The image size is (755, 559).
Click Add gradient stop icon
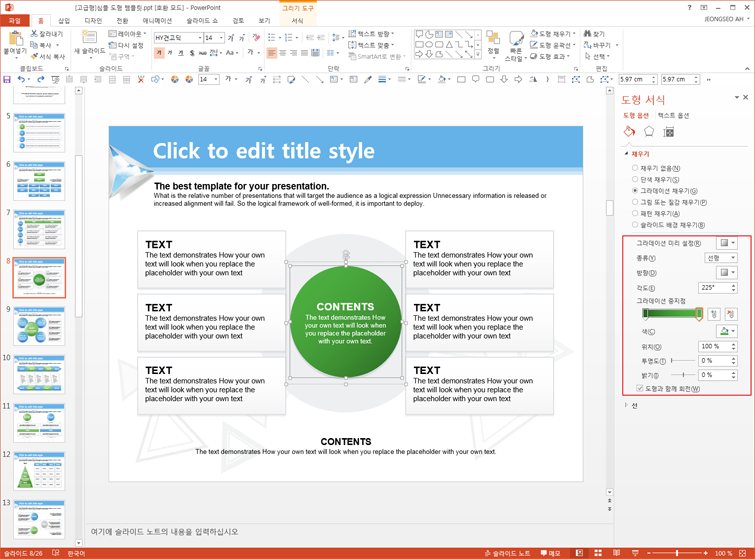click(x=714, y=314)
